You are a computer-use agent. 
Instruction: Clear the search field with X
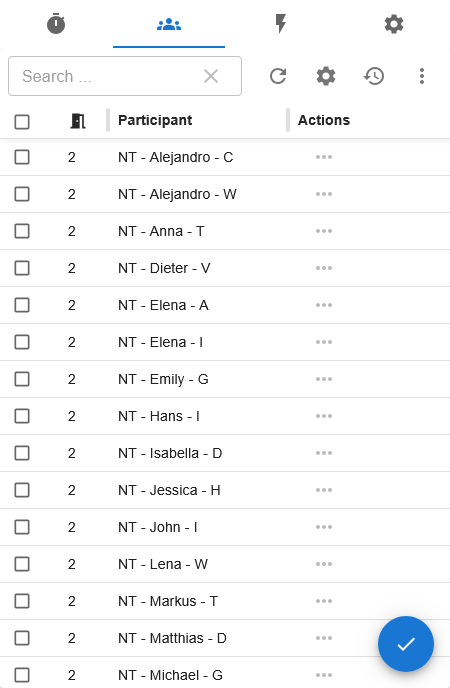coord(211,76)
